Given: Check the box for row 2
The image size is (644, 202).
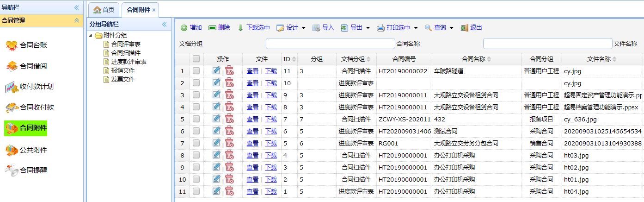Looking at the screenshot, I should [x=196, y=83].
